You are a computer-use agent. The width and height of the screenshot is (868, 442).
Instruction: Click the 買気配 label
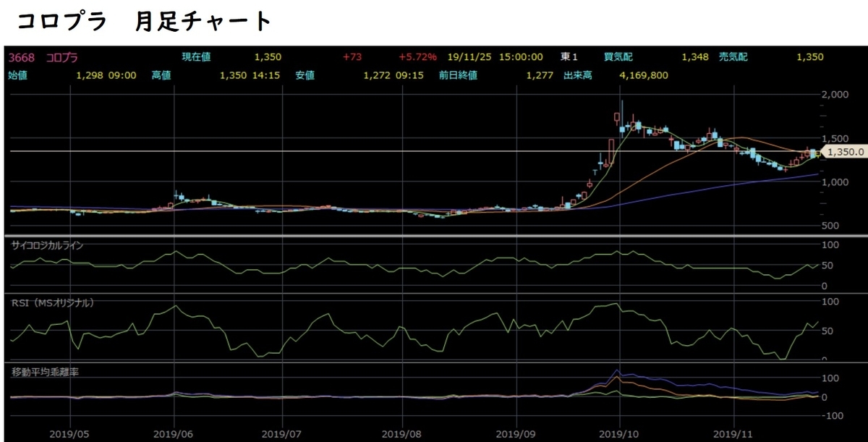[x=618, y=57]
